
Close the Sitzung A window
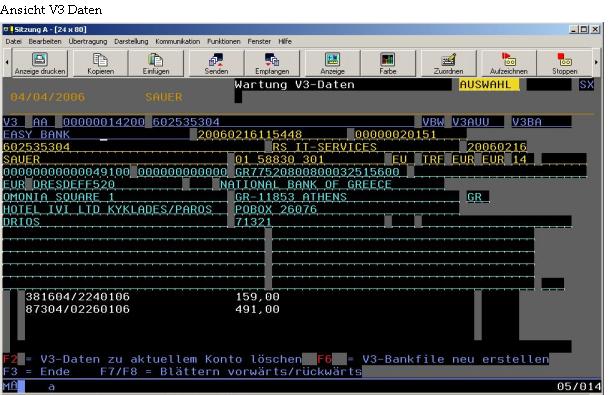(x=595, y=29)
